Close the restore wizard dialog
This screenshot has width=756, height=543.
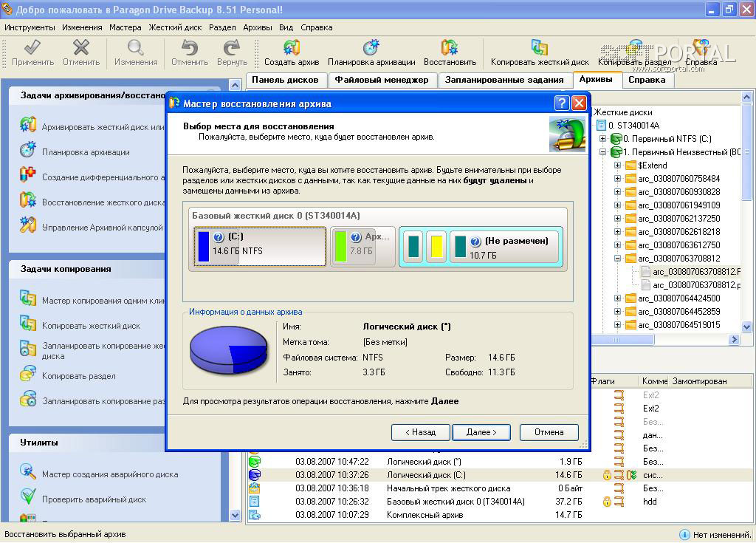579,103
